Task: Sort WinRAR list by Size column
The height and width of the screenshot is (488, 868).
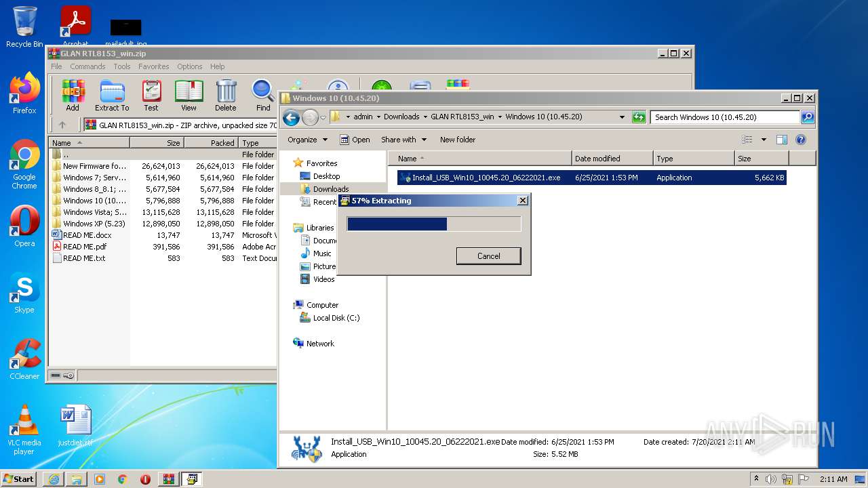Action: [x=157, y=143]
